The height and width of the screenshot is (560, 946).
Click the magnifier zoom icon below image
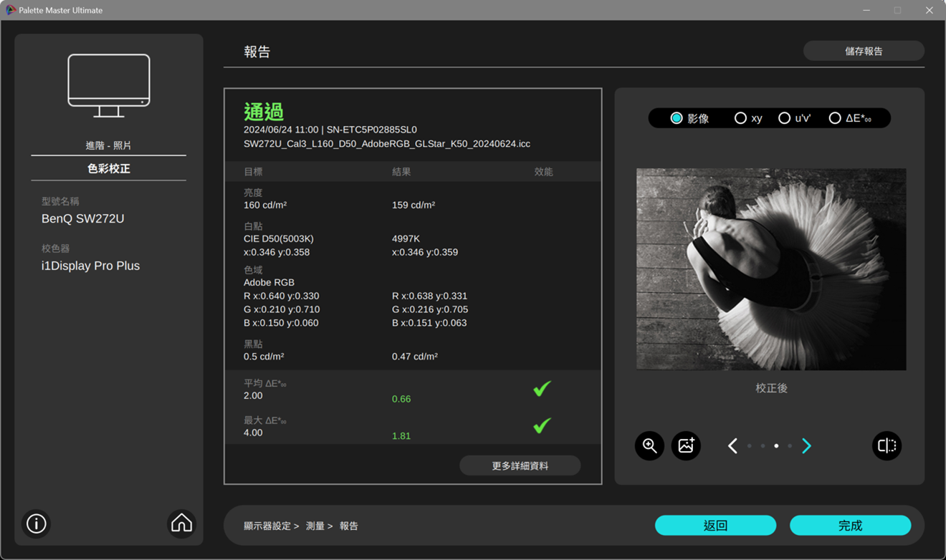pyautogui.click(x=649, y=445)
